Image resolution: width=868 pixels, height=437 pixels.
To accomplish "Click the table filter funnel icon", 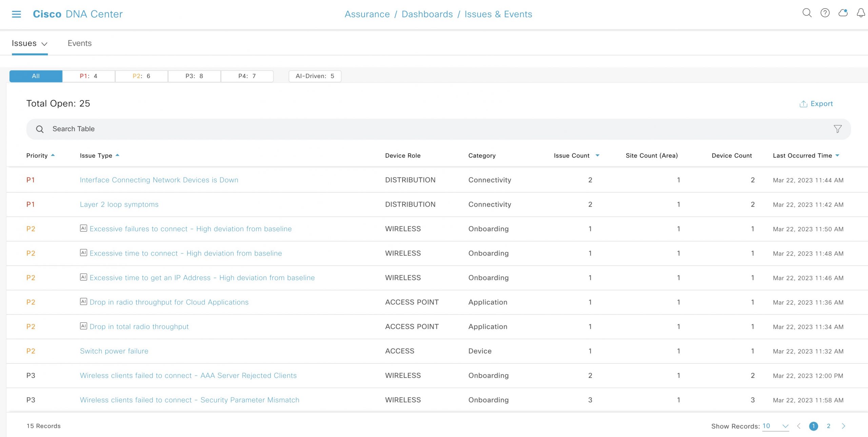I will 837,129.
